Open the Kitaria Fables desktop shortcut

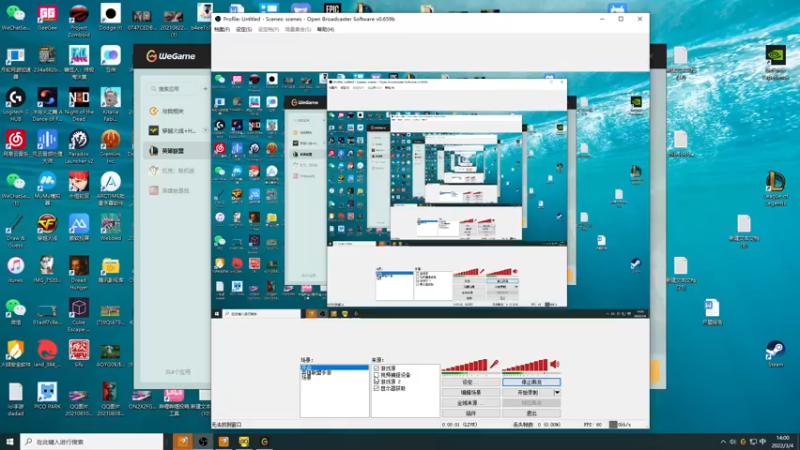coord(110,104)
